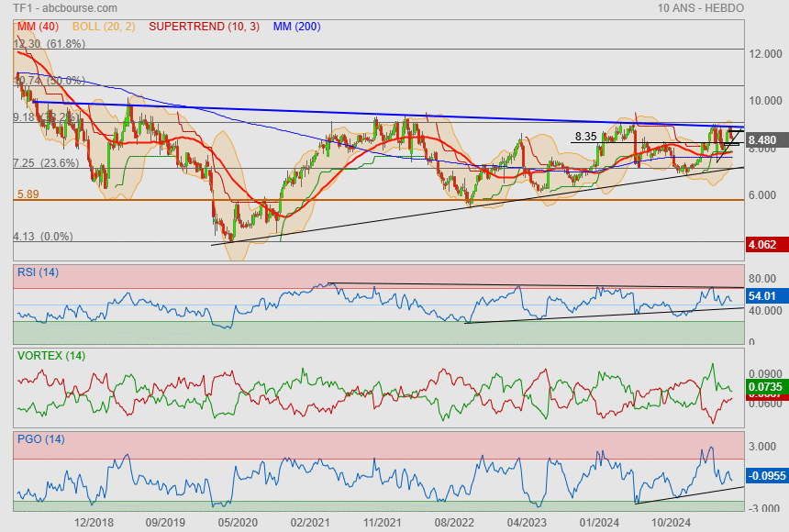The image size is (789, 532).
Task: Click the '4.13 (0.0%)' Fibonacci level label
Action: pos(43,236)
